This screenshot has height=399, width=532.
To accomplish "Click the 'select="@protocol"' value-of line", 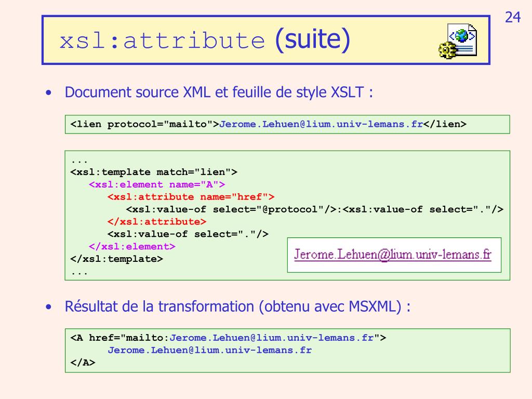I will [x=314, y=209].
